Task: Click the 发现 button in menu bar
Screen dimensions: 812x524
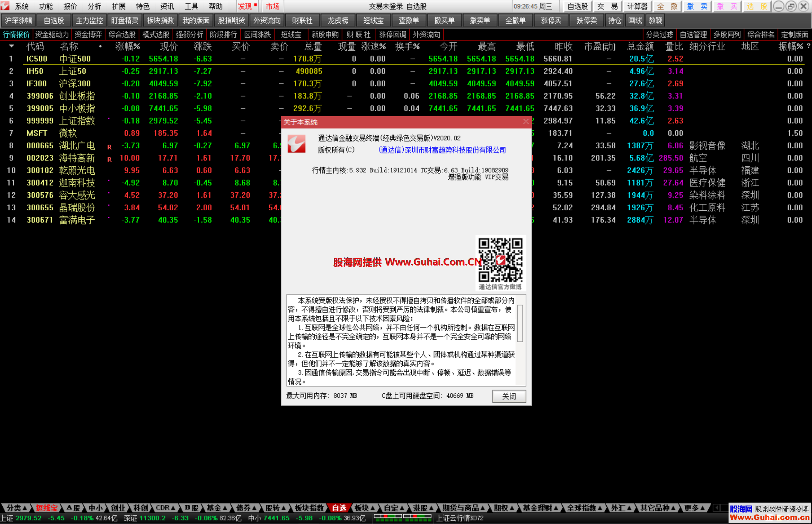Action: [247, 6]
